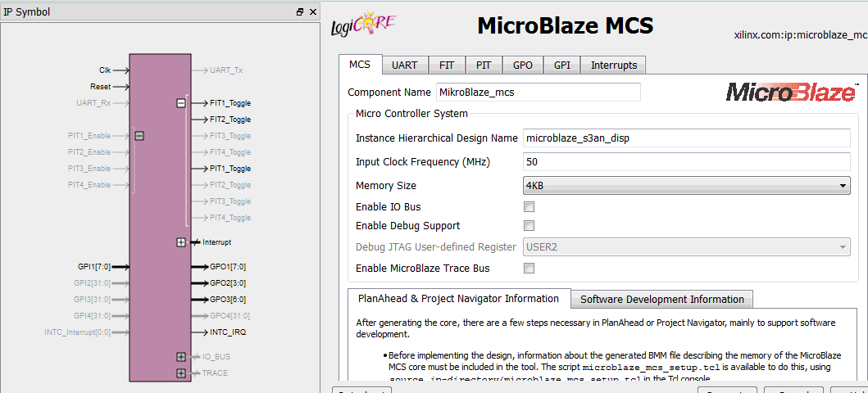868x393 pixels.
Task: Open the Debug JTAG User-defined Register dropdown
Action: click(x=686, y=246)
